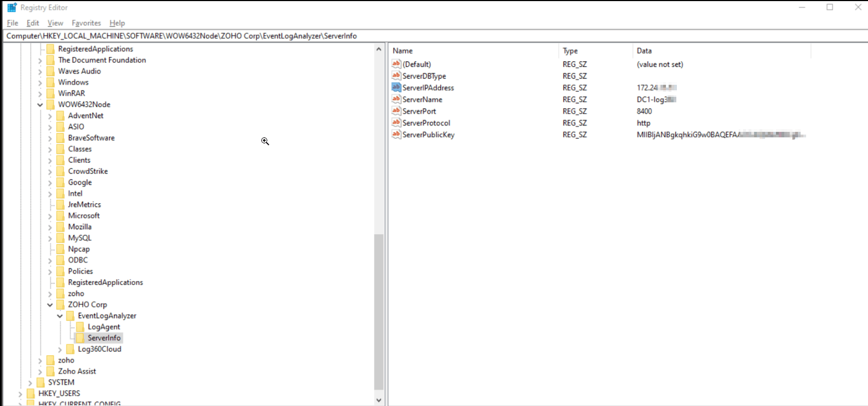This screenshot has height=406, width=868.
Task: Click the Npcap folder icon
Action: [x=61, y=249]
